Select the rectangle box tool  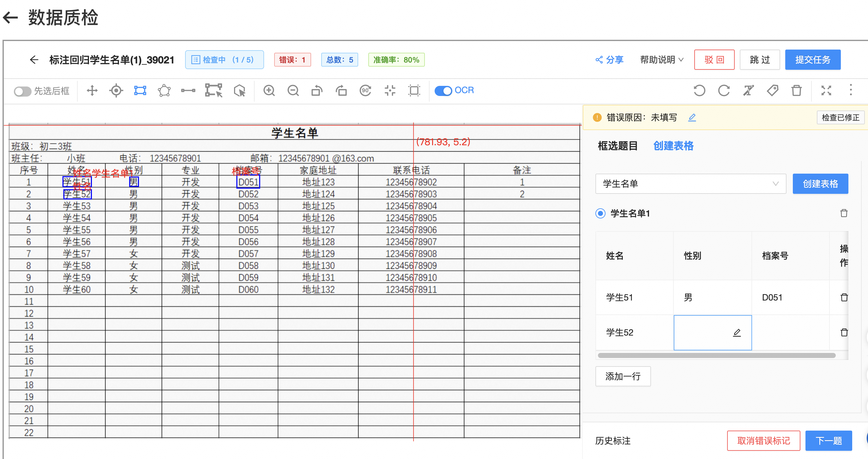140,91
